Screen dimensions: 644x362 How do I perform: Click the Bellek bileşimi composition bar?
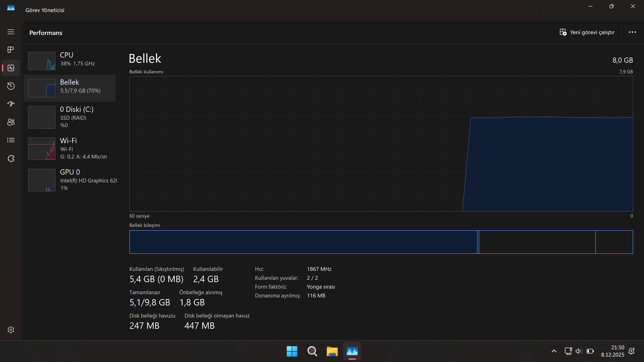[381, 242]
